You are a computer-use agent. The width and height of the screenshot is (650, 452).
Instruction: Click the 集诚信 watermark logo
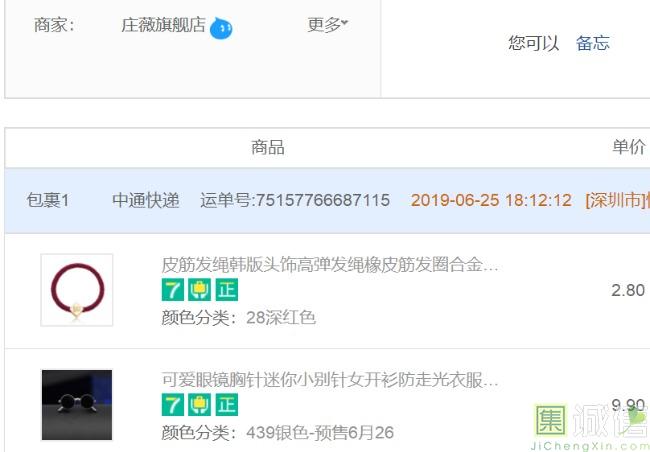click(590, 427)
